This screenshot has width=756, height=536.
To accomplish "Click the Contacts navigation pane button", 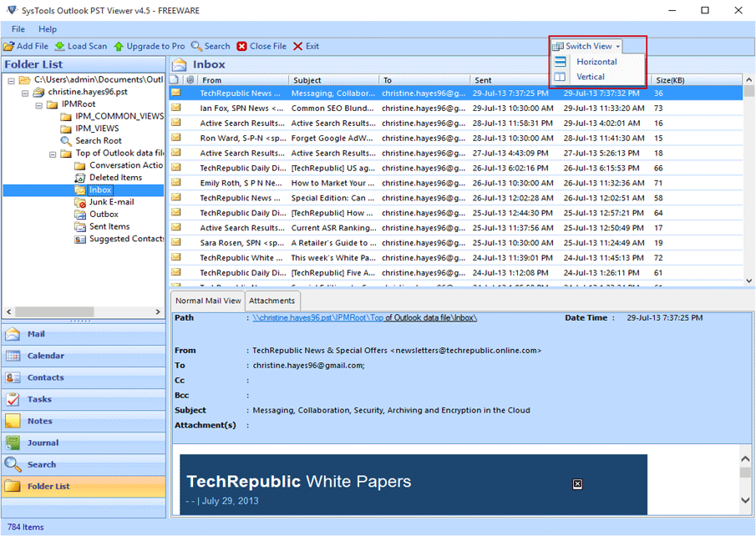I will (x=84, y=377).
